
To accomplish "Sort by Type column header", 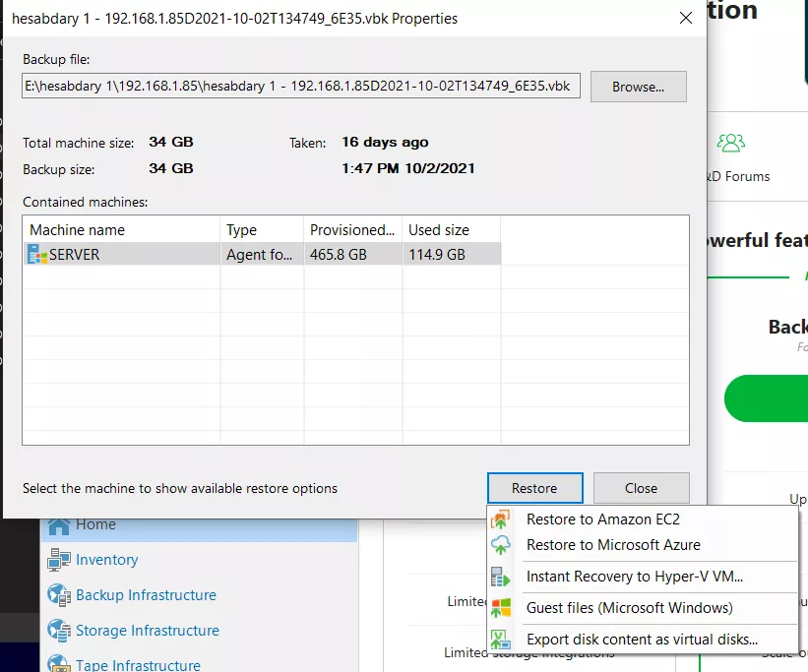I will (263, 230).
